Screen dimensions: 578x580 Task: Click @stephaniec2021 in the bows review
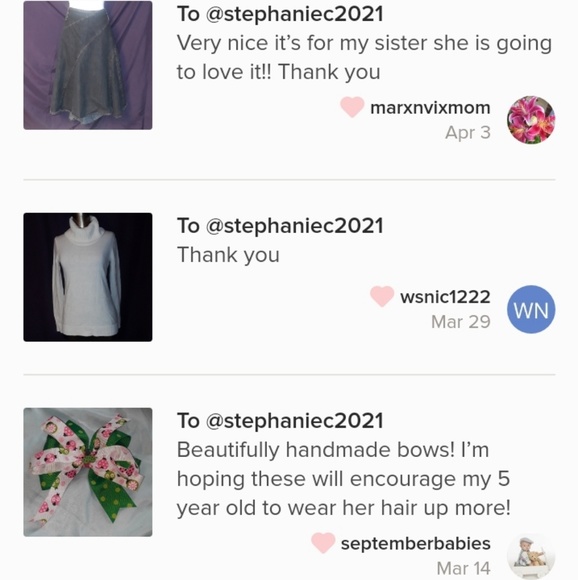(294, 421)
